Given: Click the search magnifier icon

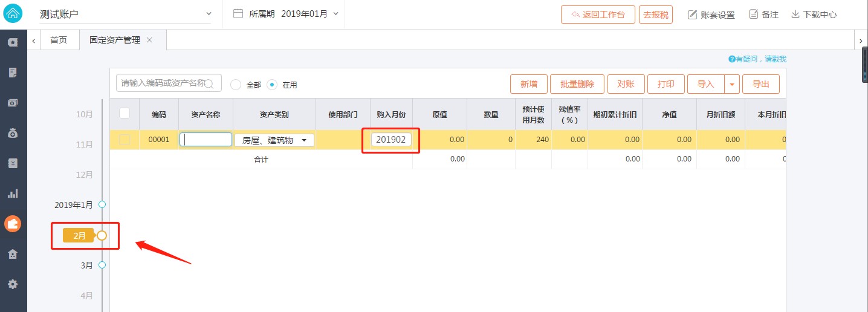Looking at the screenshot, I should tap(210, 84).
